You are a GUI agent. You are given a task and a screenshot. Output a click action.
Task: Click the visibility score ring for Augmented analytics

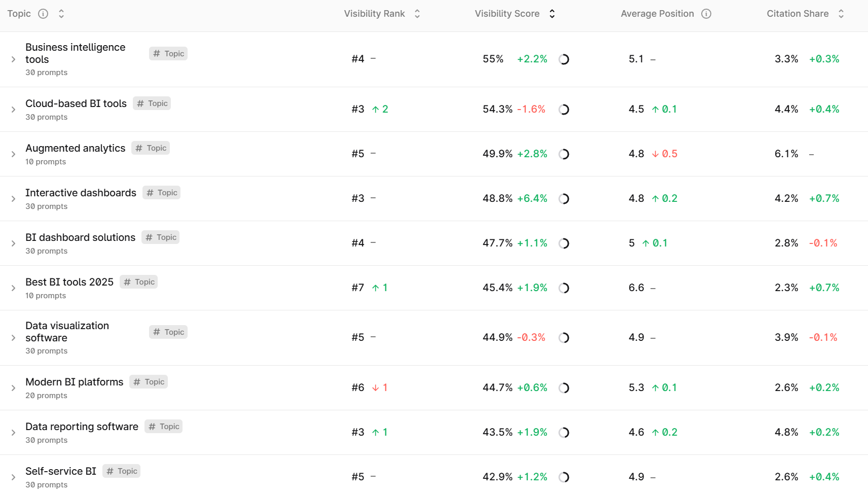coord(564,154)
